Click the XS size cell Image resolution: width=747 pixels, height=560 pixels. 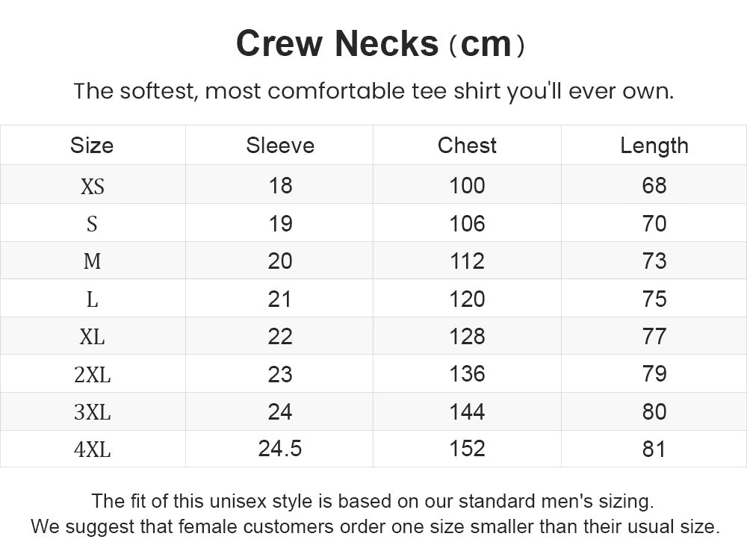click(93, 186)
